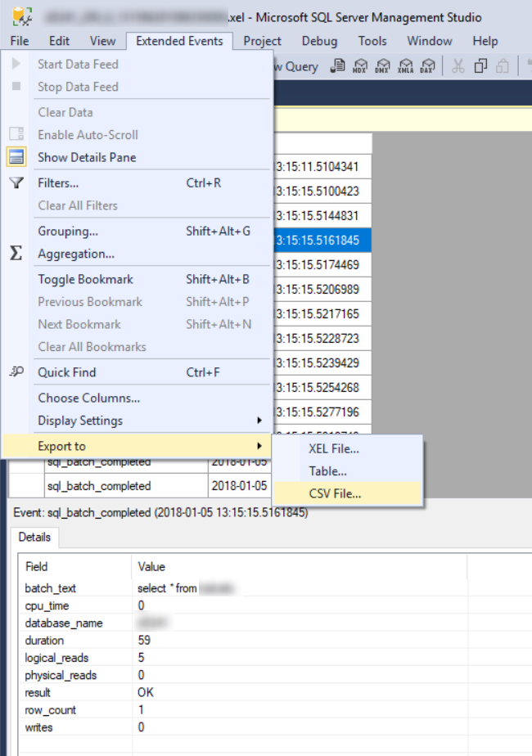Click the Value column header
Viewport: 532px width, 756px height.
point(299,566)
